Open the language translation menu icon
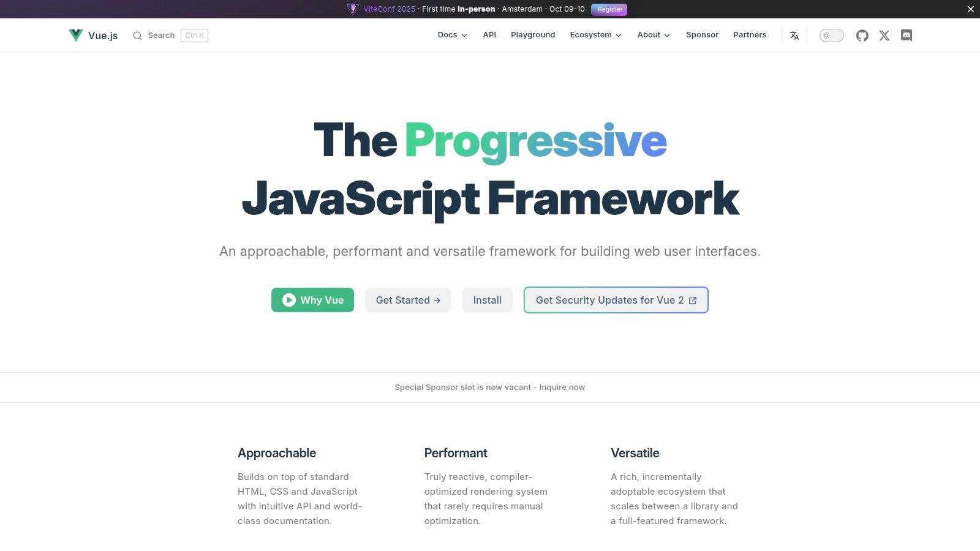The height and width of the screenshot is (551, 980). click(794, 36)
